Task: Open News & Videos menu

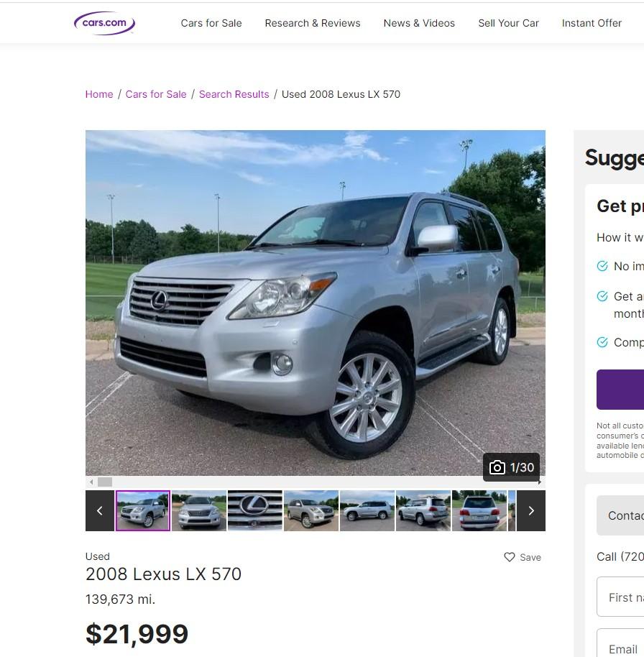Action: (x=419, y=23)
